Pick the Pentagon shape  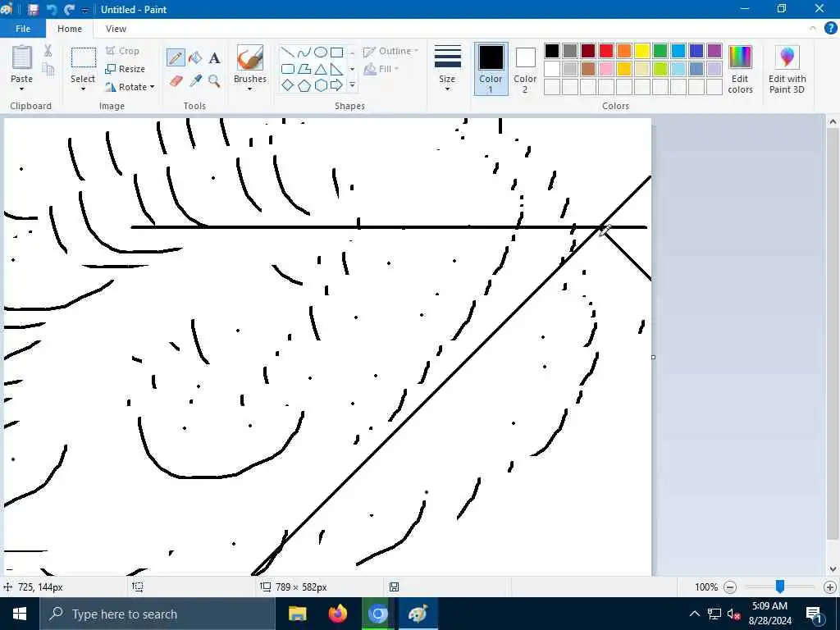click(x=304, y=85)
